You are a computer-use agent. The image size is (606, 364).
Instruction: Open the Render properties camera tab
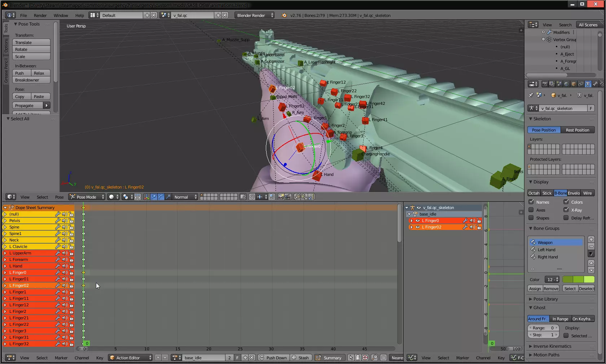(545, 84)
